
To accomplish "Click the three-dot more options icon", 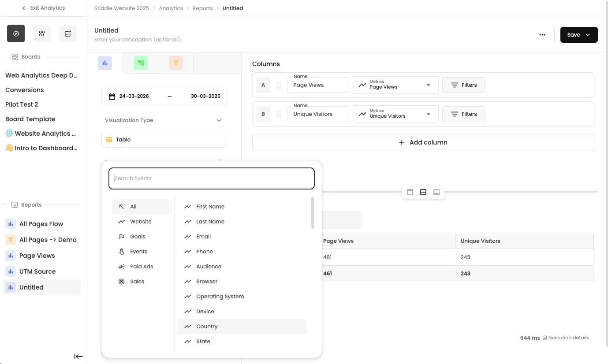I will pyautogui.click(x=542, y=35).
